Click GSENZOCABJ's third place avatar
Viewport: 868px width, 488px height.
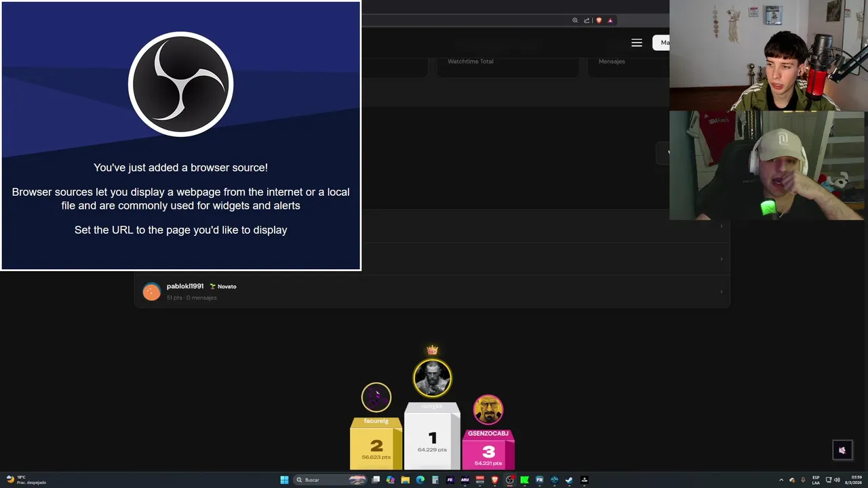click(x=488, y=409)
